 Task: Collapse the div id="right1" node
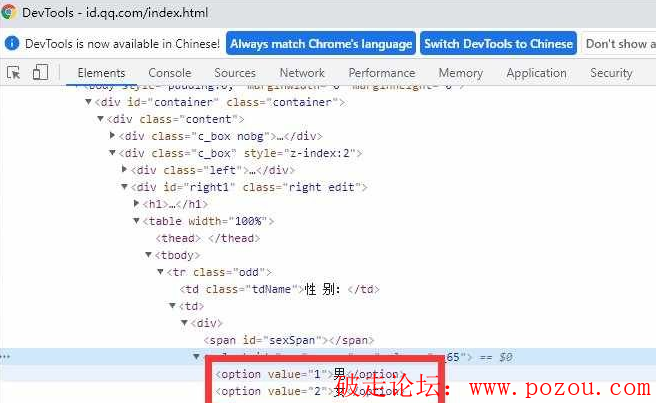point(124,187)
